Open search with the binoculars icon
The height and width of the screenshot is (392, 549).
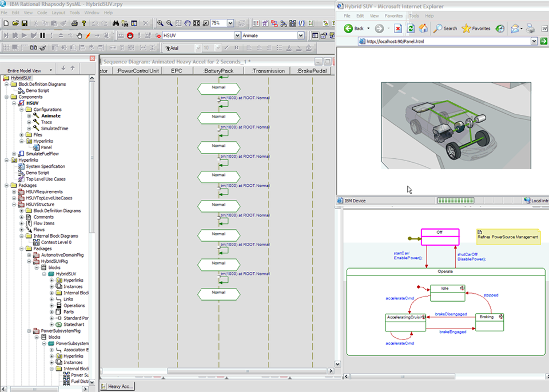(x=116, y=23)
